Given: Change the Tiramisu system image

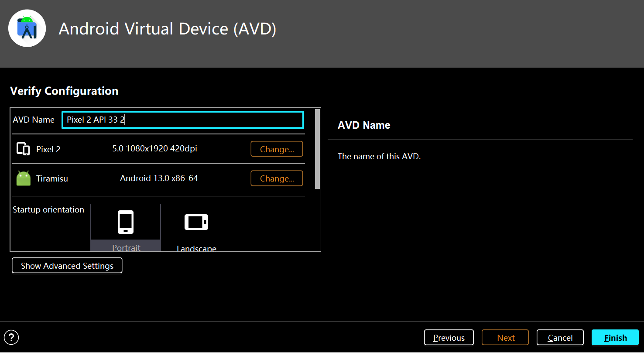Looking at the screenshot, I should tap(277, 178).
